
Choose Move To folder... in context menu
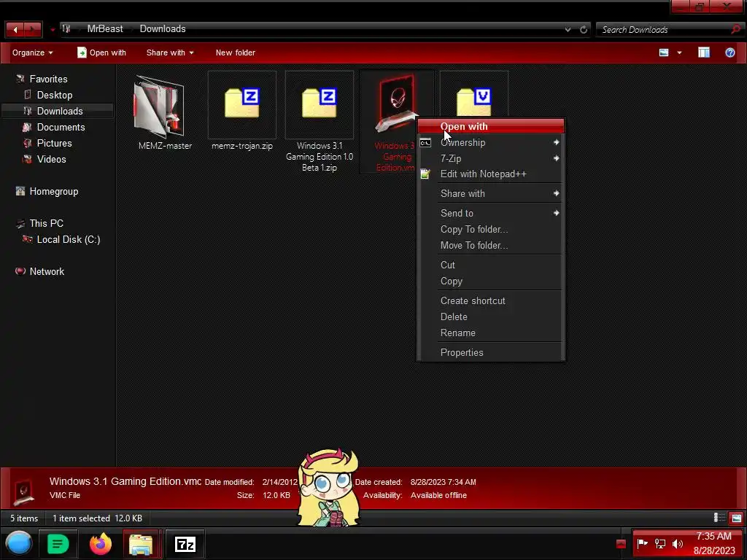[x=491, y=245]
